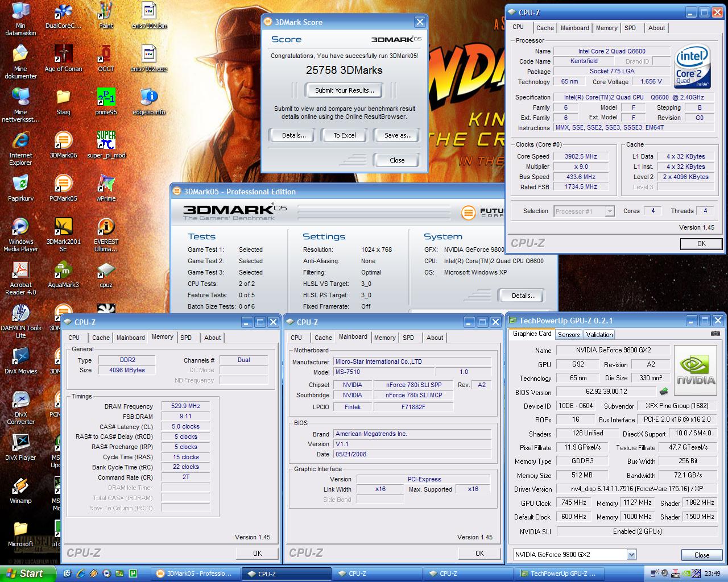
Task: Click the GPU-Z Name field NVIDIA GeForce 9800 GX2
Action: [613, 350]
